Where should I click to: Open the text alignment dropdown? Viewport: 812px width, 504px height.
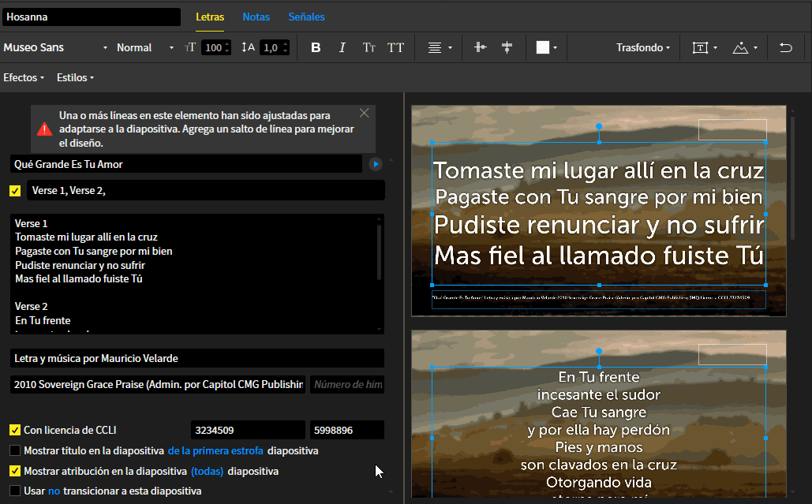tap(440, 47)
